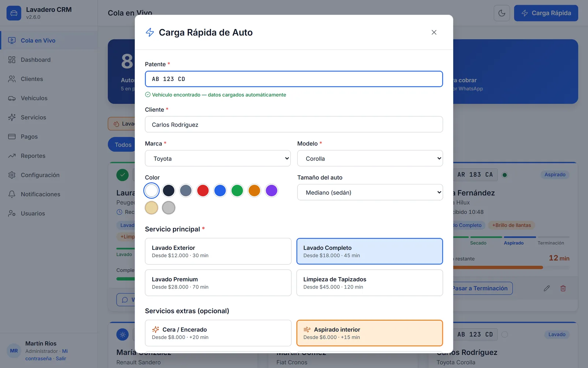588x368 pixels.
Task: Pick the red color swatch
Action: click(203, 191)
